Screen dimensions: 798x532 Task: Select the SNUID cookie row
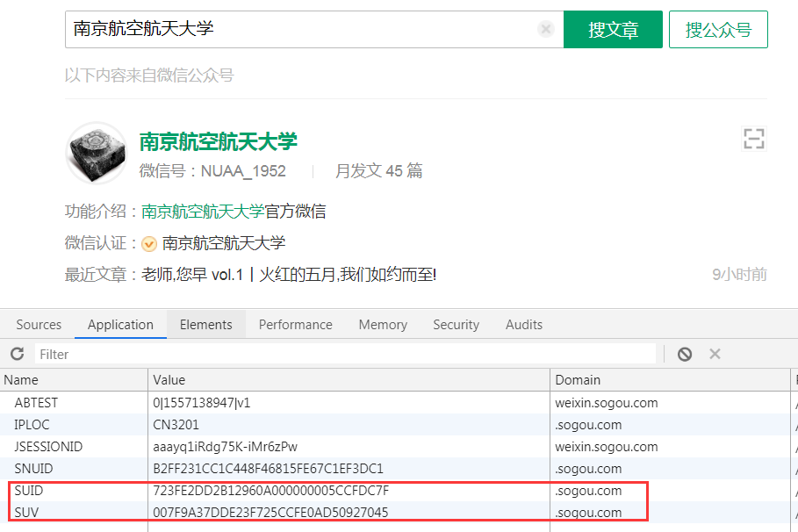[x=399, y=469]
